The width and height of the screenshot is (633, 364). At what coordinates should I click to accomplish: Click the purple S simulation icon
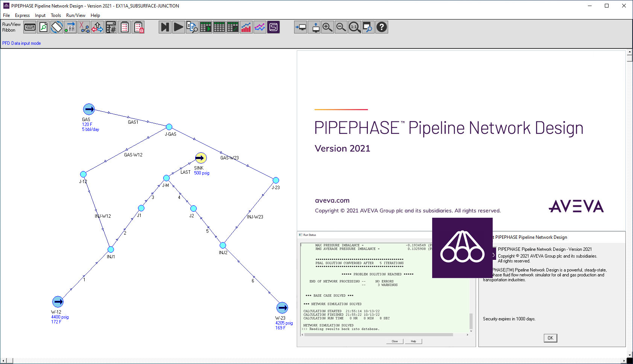tap(273, 27)
